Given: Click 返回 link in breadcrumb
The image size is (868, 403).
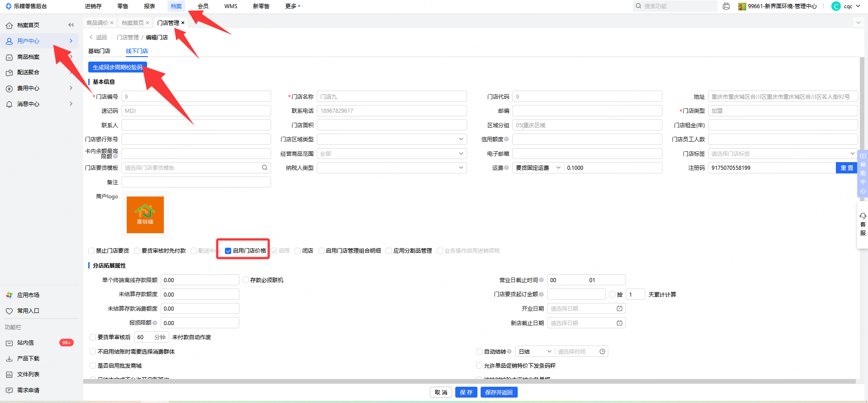Looking at the screenshot, I should (x=98, y=38).
